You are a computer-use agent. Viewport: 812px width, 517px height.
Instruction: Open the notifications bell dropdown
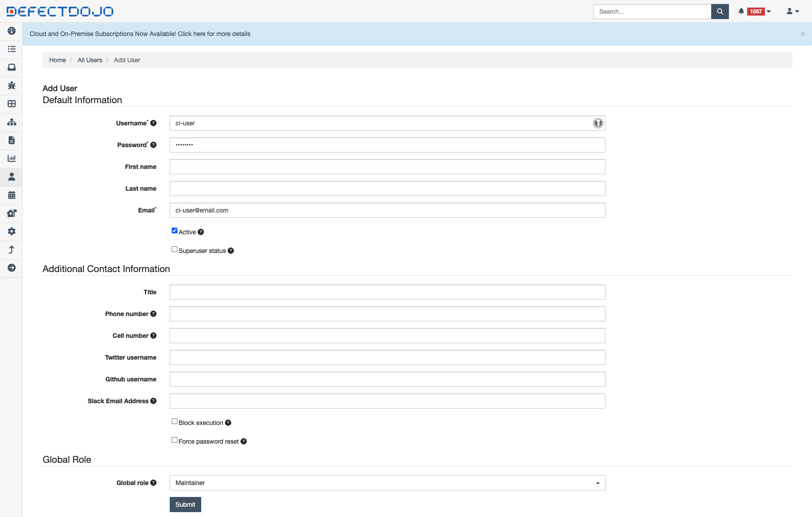[754, 12]
